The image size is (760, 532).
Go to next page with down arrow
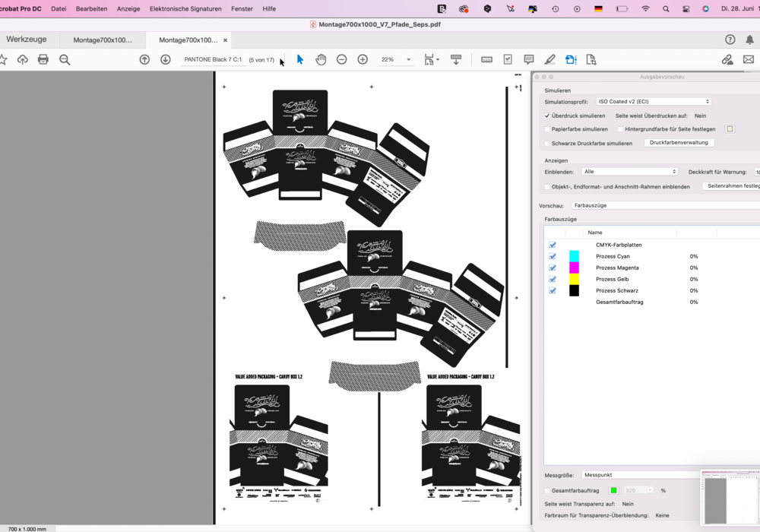[165, 59]
